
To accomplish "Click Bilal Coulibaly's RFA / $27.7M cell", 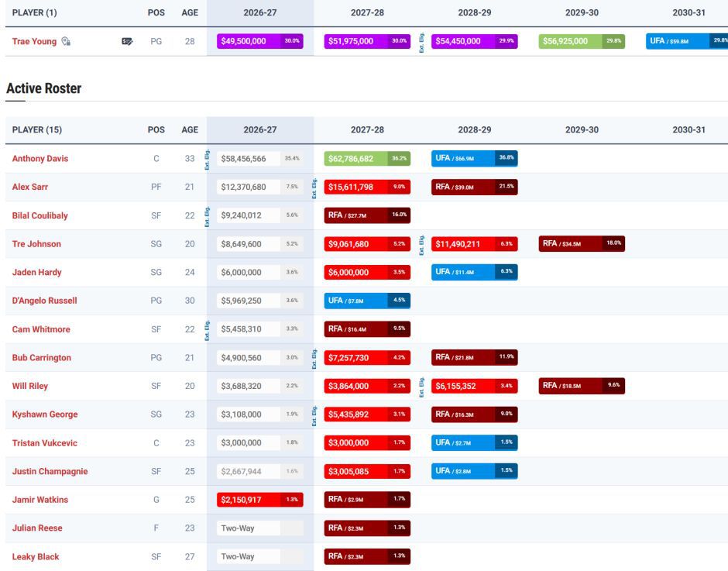I will click(367, 215).
